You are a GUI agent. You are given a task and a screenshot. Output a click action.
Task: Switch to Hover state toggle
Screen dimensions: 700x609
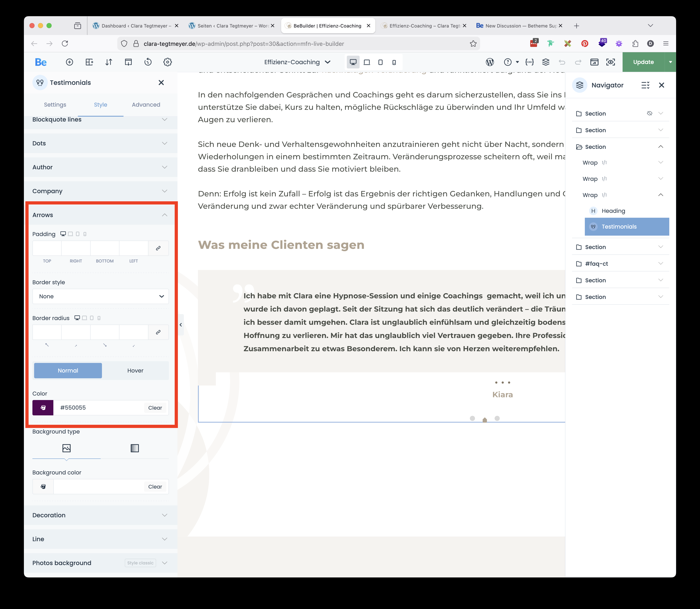click(135, 370)
